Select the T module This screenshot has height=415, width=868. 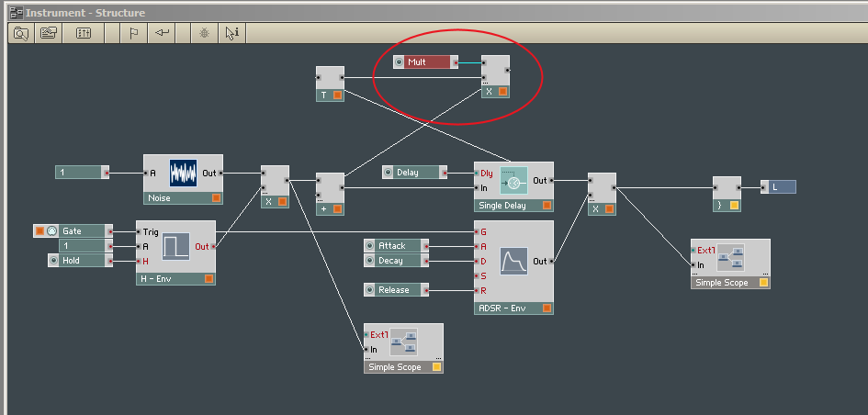(x=330, y=84)
